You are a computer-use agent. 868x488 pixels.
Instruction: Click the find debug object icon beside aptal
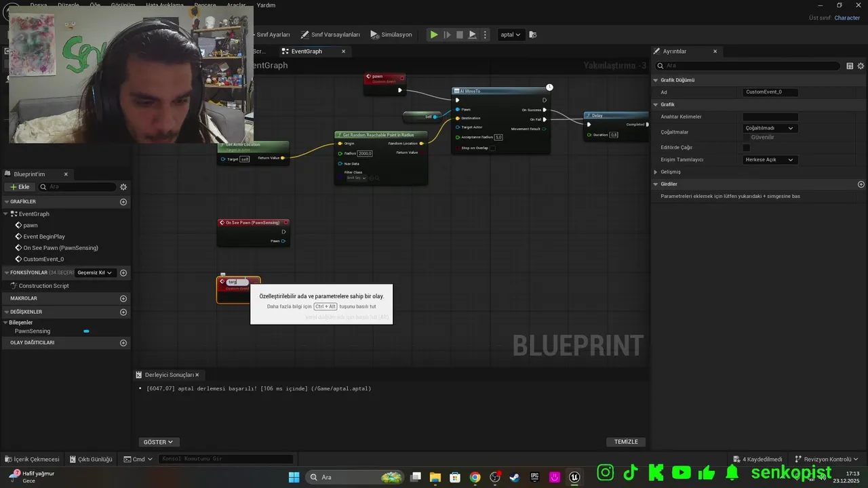pos(533,35)
